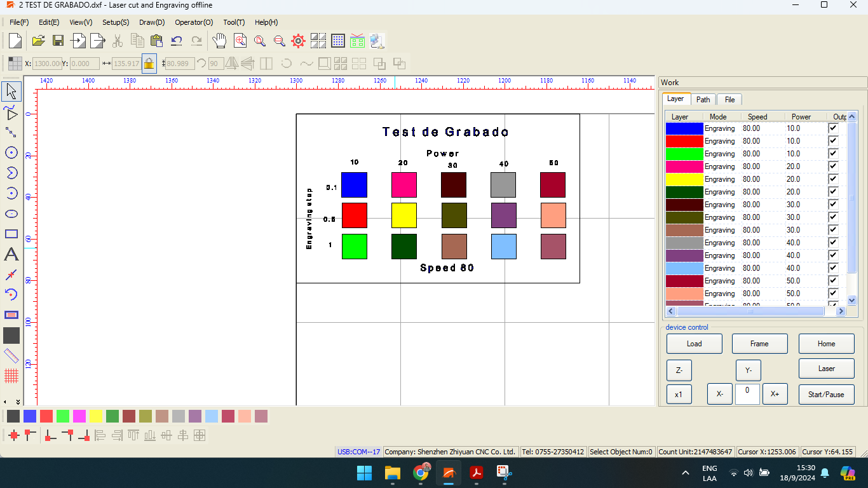Uncheck output for the blue layer

(x=833, y=128)
